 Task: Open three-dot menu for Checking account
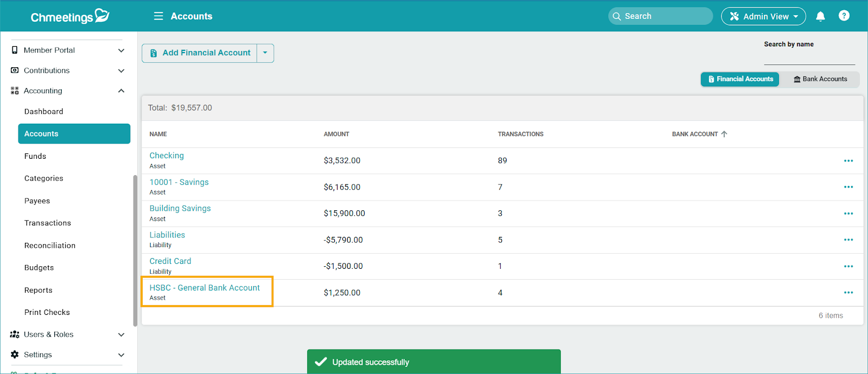tap(848, 161)
